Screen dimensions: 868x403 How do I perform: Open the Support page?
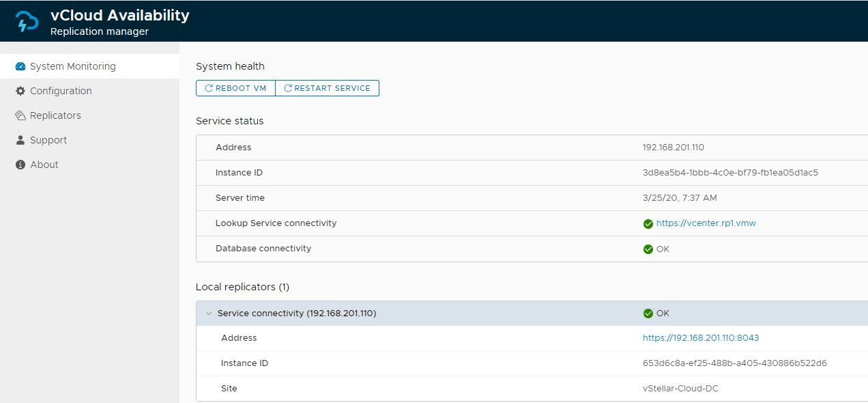(89, 140)
